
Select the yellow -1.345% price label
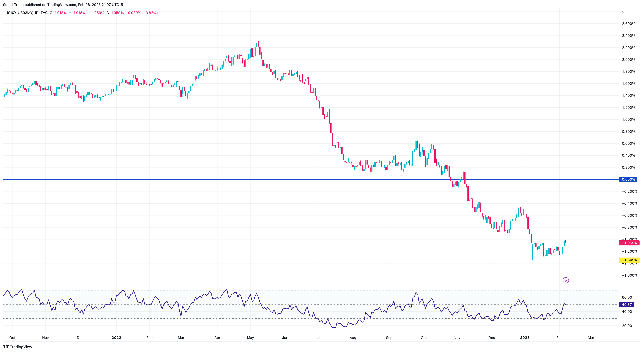point(629,260)
